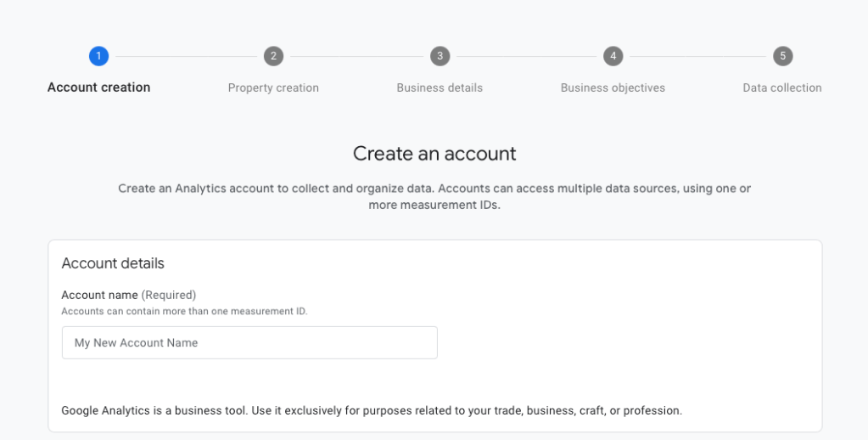Focus the My New Account Name field
Screen dimensions: 868x440
(249, 342)
